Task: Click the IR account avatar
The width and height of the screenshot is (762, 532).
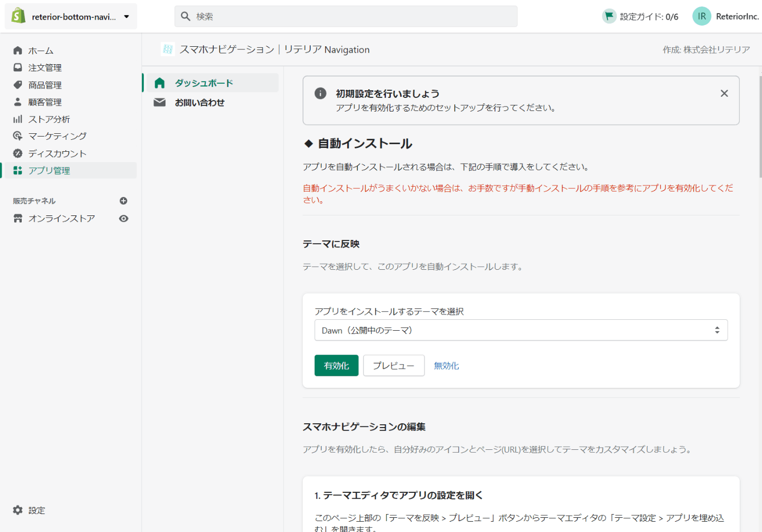Action: tap(702, 16)
